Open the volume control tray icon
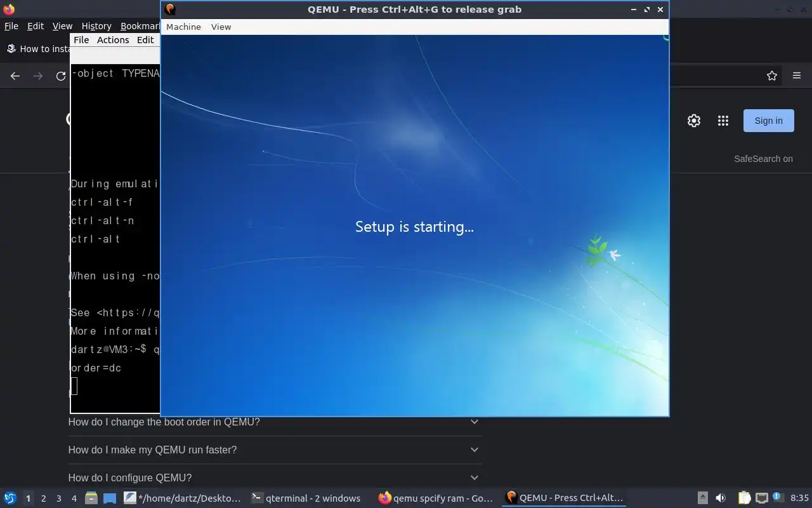 [721, 498]
